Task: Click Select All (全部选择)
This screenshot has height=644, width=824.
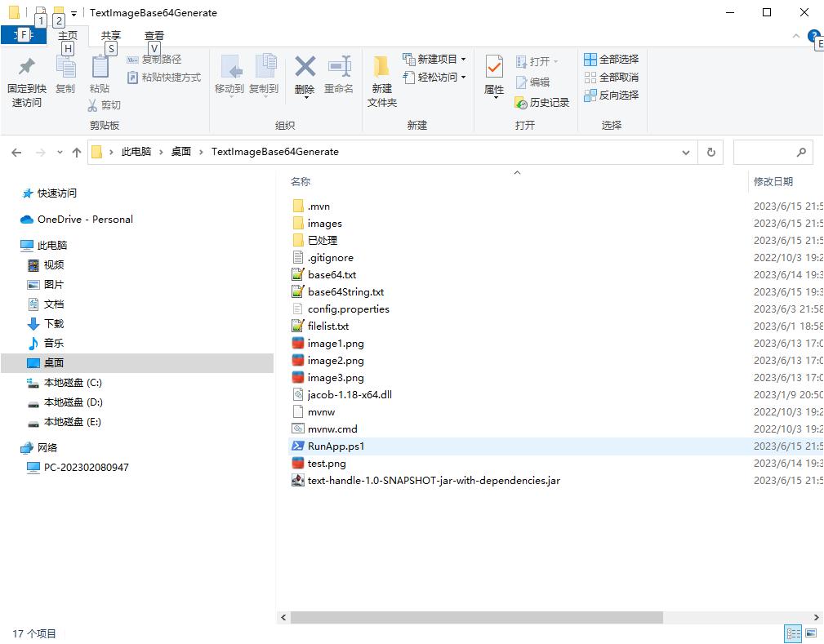Action: tap(611, 60)
